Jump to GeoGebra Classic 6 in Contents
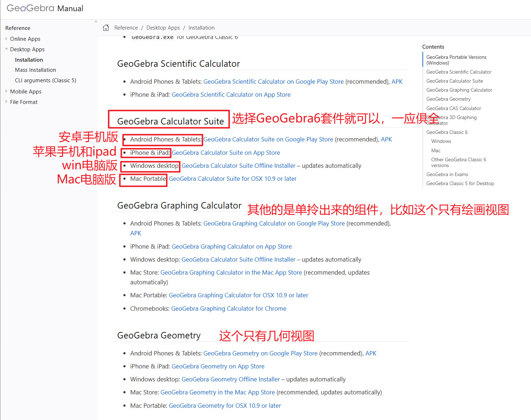531x420 pixels. (x=447, y=132)
